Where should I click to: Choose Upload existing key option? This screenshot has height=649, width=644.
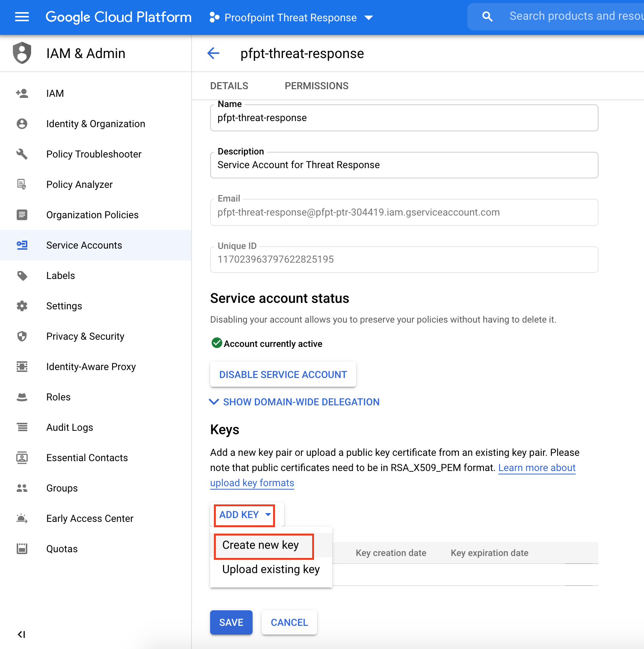pos(271,569)
